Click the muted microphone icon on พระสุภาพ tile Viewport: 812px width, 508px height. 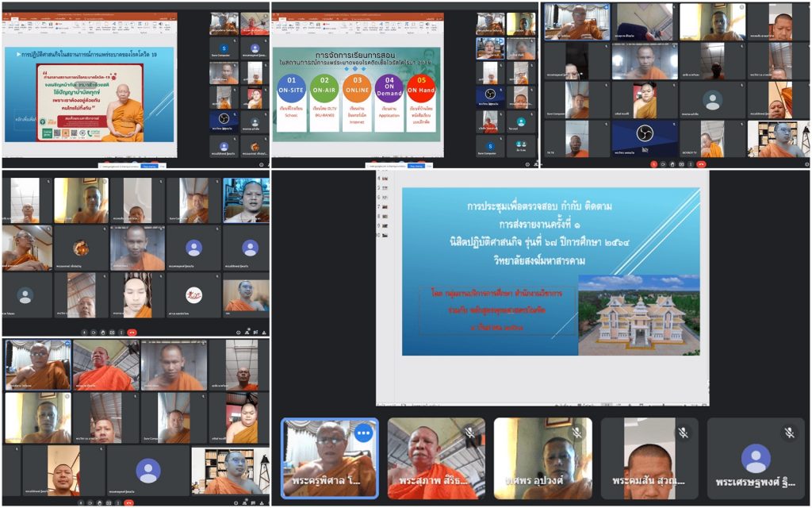(469, 433)
